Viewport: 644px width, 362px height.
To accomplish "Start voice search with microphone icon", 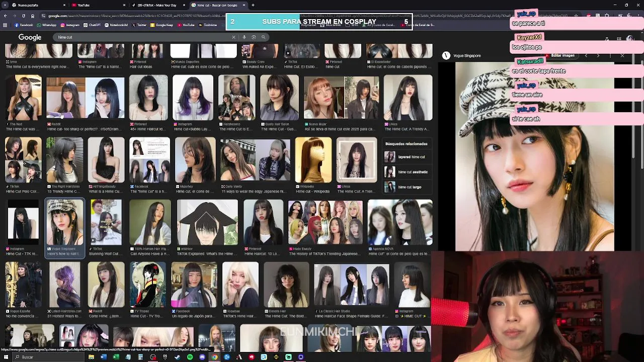I will tap(244, 37).
